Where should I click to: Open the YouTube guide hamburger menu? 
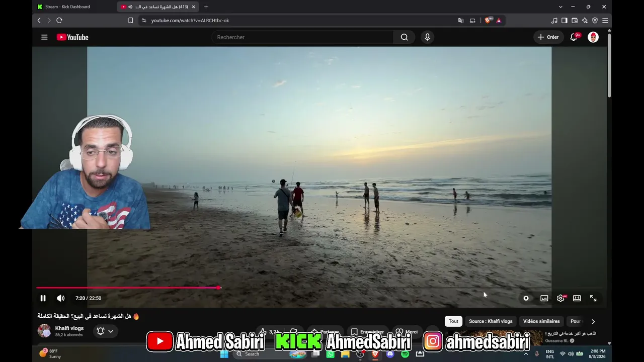click(44, 37)
